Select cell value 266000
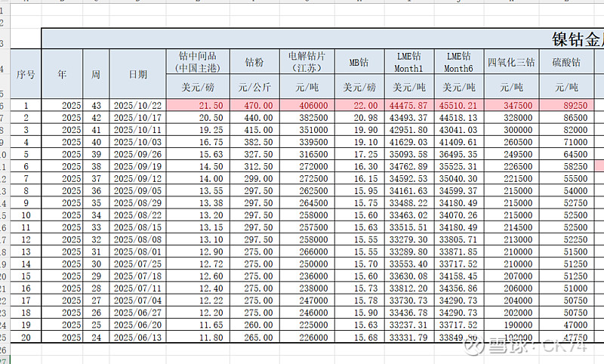Image resolution: width=604 pixels, height=364 pixels. (307, 252)
